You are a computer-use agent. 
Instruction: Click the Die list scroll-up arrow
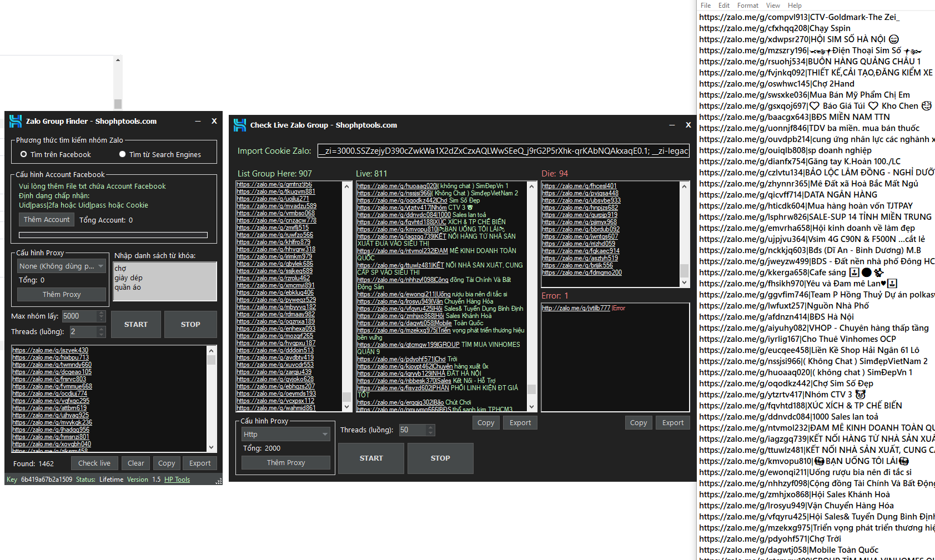point(684,186)
